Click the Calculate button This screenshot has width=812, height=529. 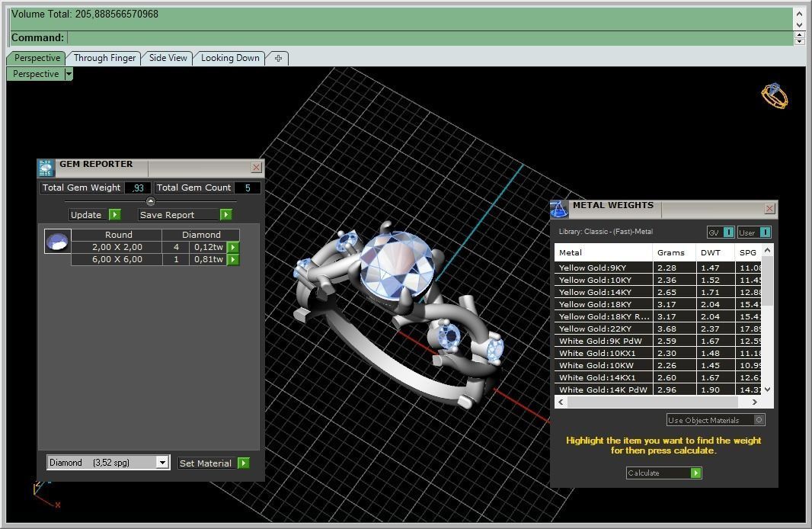click(658, 473)
